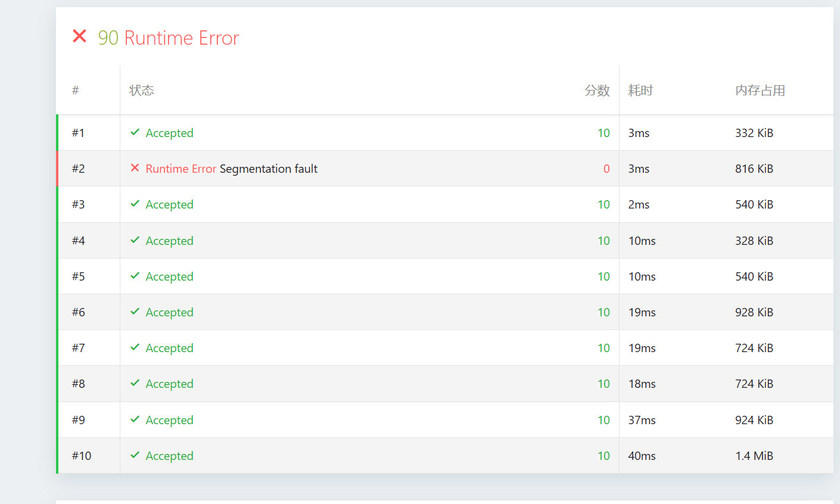Click the red X icon in test case #2
The width and height of the screenshot is (840, 504).
[x=135, y=168]
